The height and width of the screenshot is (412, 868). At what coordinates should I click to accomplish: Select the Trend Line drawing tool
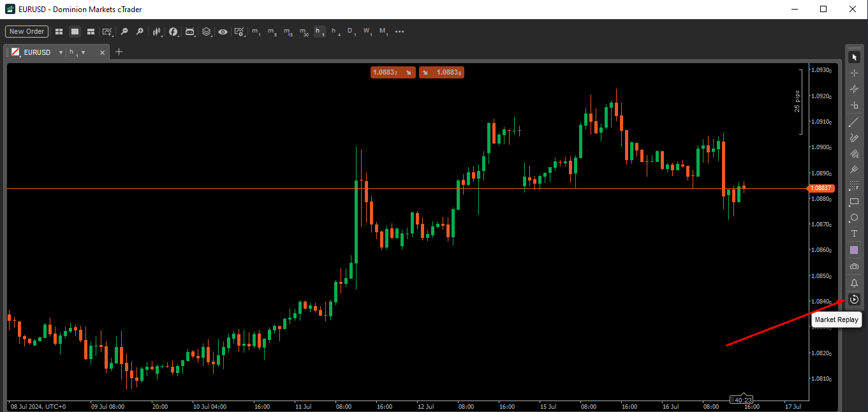[x=853, y=122]
